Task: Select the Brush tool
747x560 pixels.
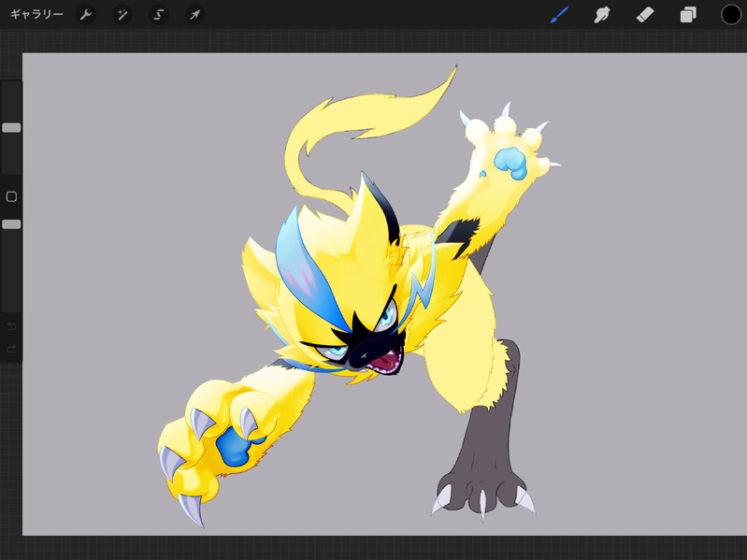Action: coord(559,15)
